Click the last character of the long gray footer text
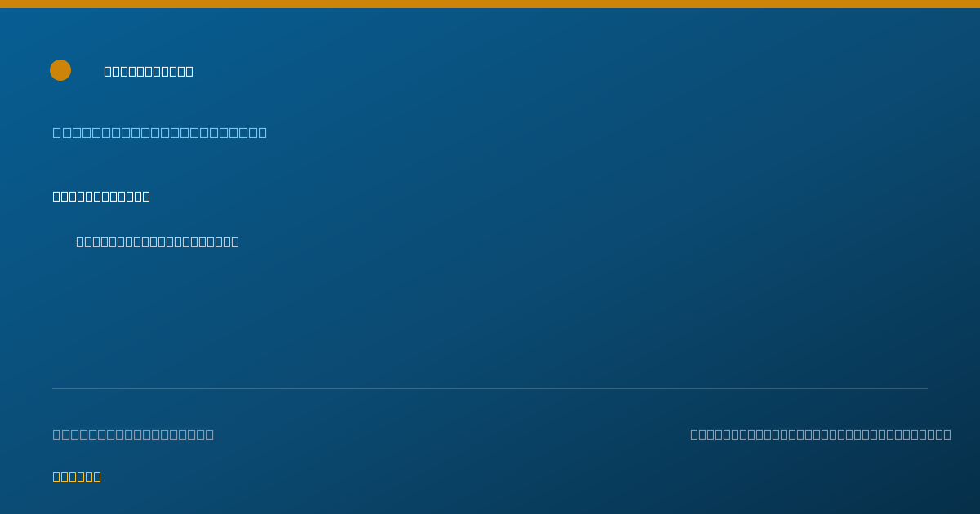The height and width of the screenshot is (514, 980). (947, 434)
